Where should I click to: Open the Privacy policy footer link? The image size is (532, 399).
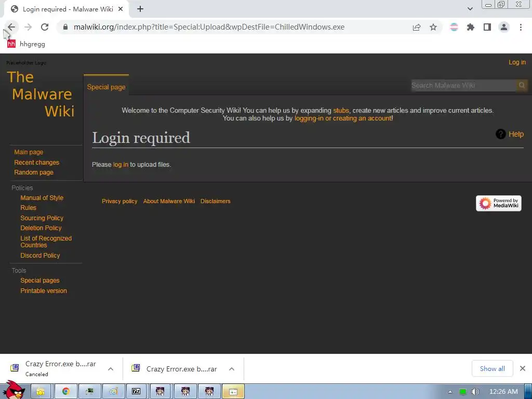119,201
